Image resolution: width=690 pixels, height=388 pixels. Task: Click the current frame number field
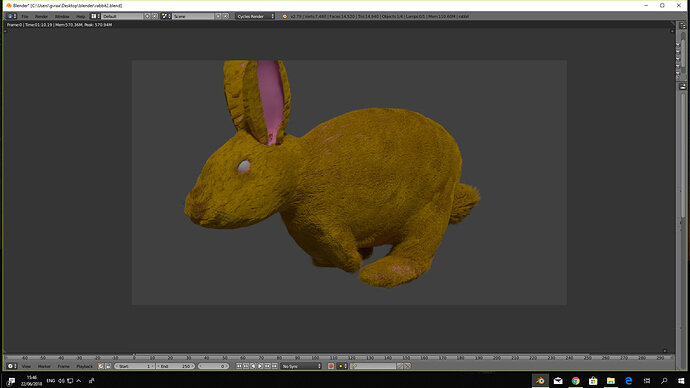[x=213, y=366]
